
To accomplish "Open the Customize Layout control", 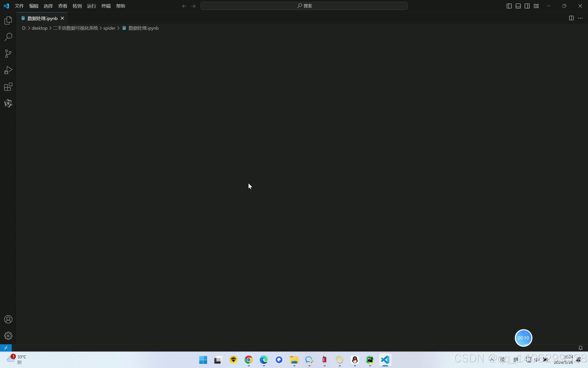I will pos(536,6).
